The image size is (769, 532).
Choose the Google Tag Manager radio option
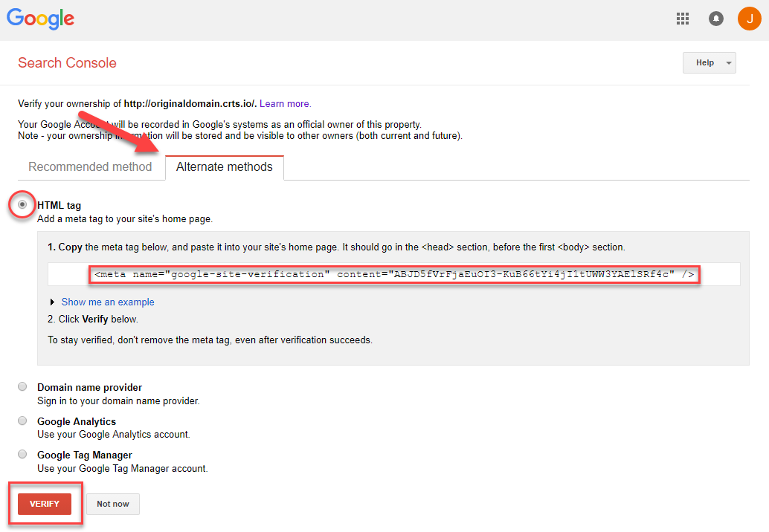coord(22,454)
